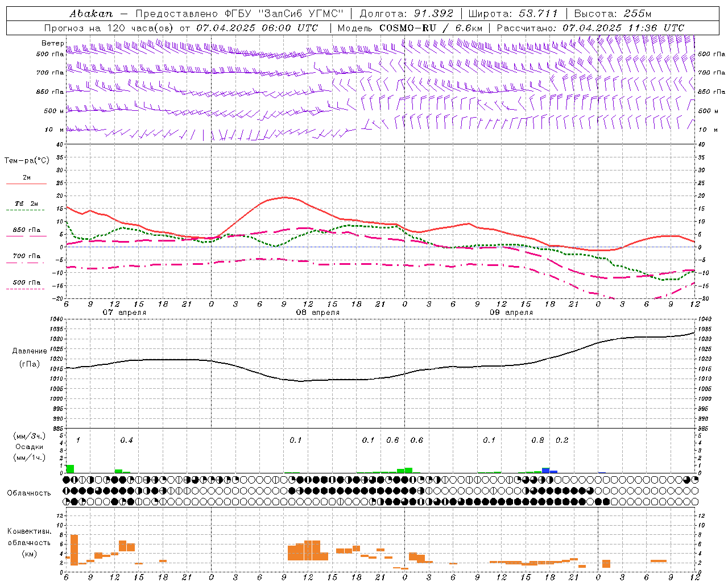Click the Рассчитано: 07.04.2025 11:36 UTC timestamp
This screenshot has width=728, height=582.
(590, 28)
